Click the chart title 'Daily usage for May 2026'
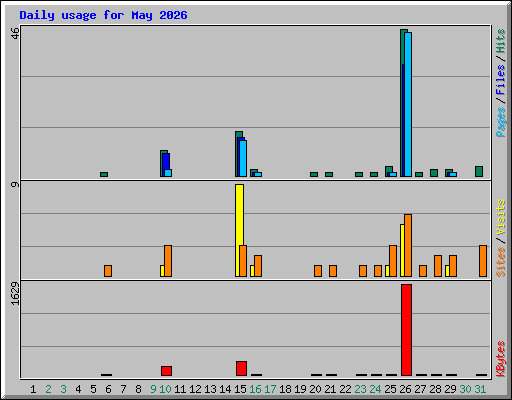This screenshot has width=512, height=400. click(x=103, y=15)
